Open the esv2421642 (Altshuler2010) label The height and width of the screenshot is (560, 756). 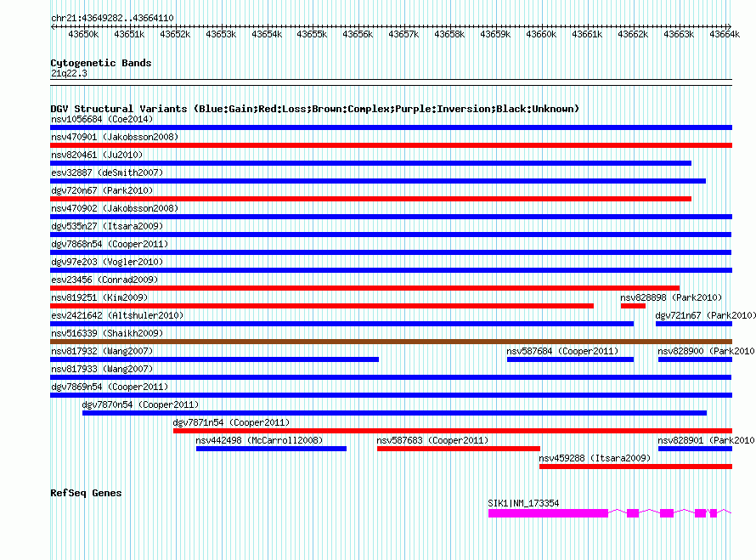(117, 315)
